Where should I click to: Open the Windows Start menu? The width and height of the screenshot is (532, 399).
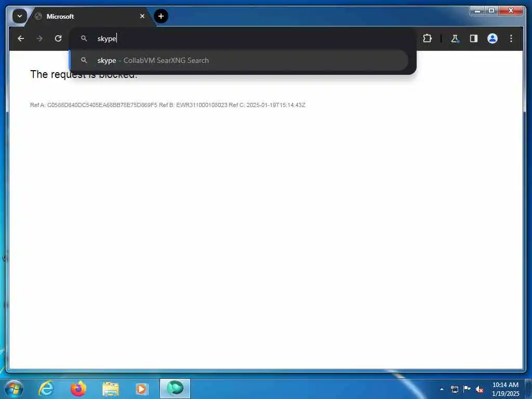click(x=14, y=389)
